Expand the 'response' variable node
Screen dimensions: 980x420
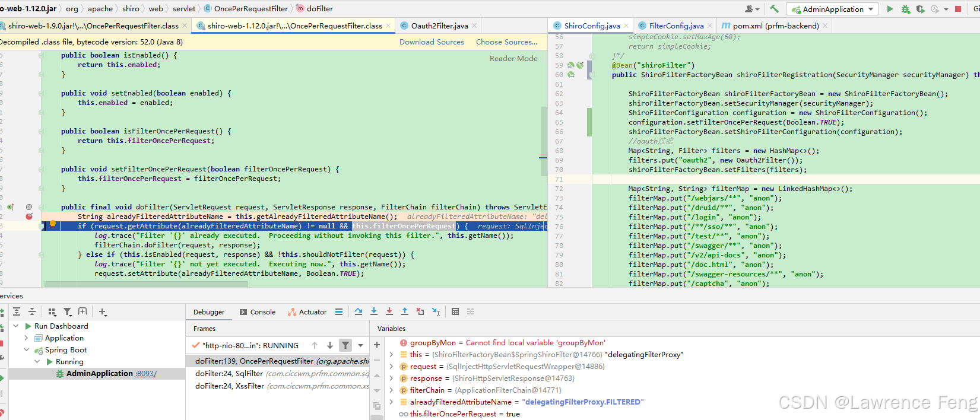point(391,378)
